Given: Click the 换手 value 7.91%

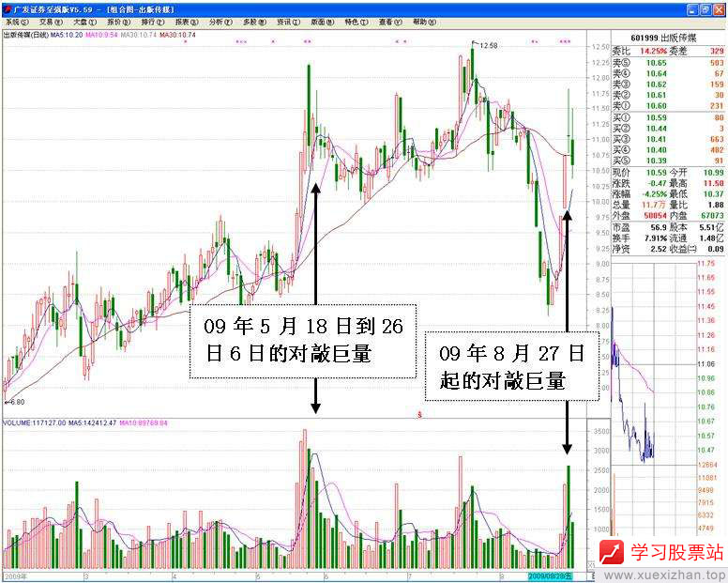Looking at the screenshot, I should tap(655, 238).
